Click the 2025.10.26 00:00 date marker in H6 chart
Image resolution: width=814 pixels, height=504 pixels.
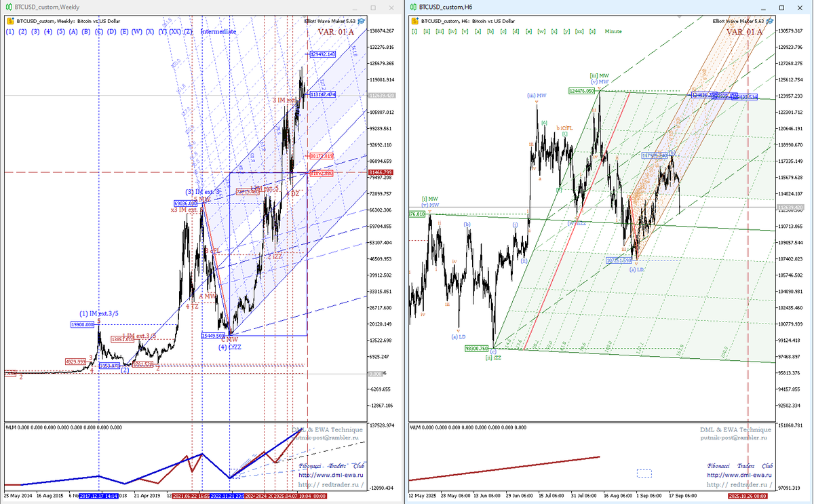(749, 496)
